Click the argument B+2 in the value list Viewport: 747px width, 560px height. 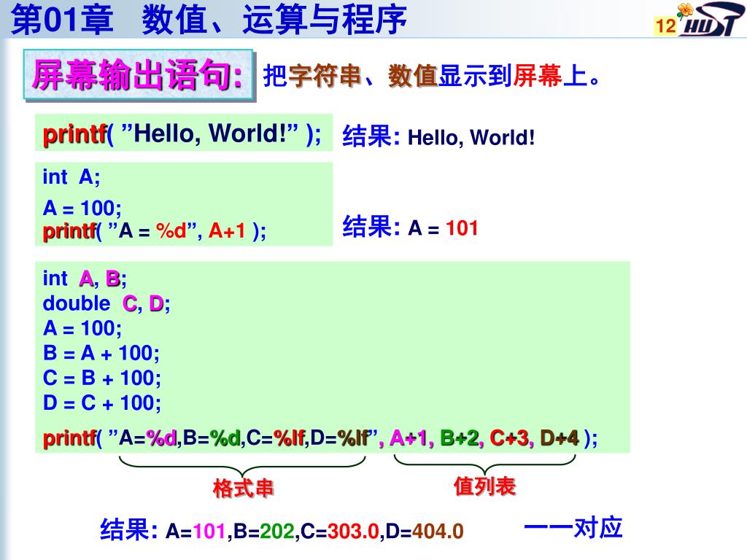pos(459,437)
